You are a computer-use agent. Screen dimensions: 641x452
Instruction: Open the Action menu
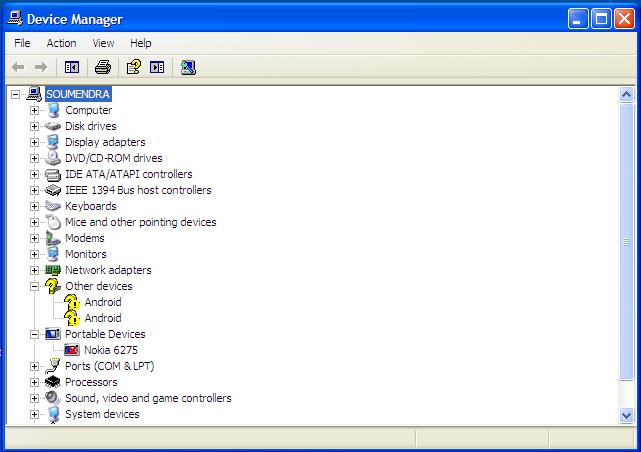click(x=61, y=43)
